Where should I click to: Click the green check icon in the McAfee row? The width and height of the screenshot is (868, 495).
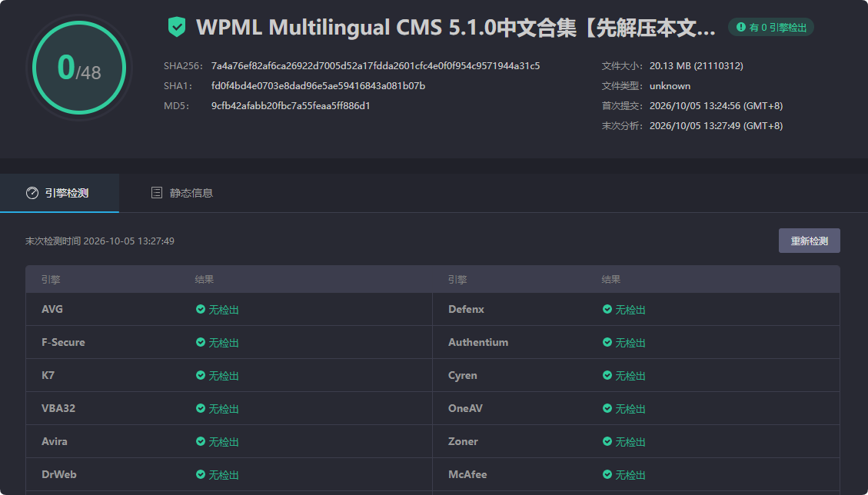click(x=607, y=474)
